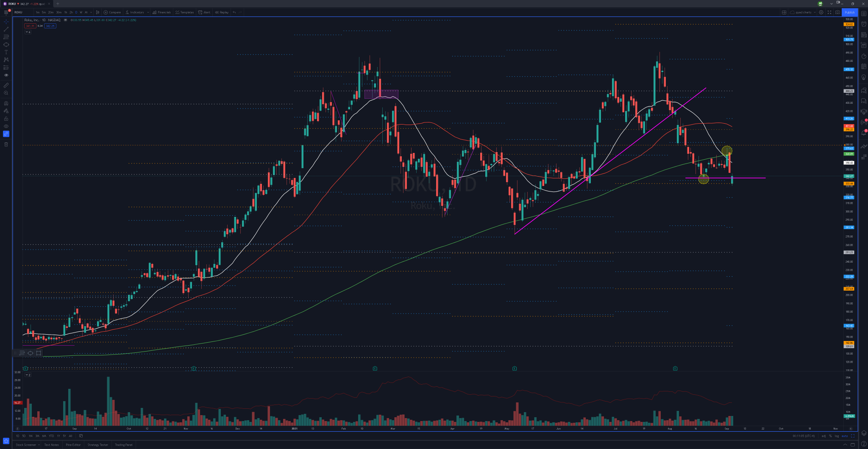Open the Trading Panel tab
Viewport: 868px width, 449px height.
(x=124, y=445)
